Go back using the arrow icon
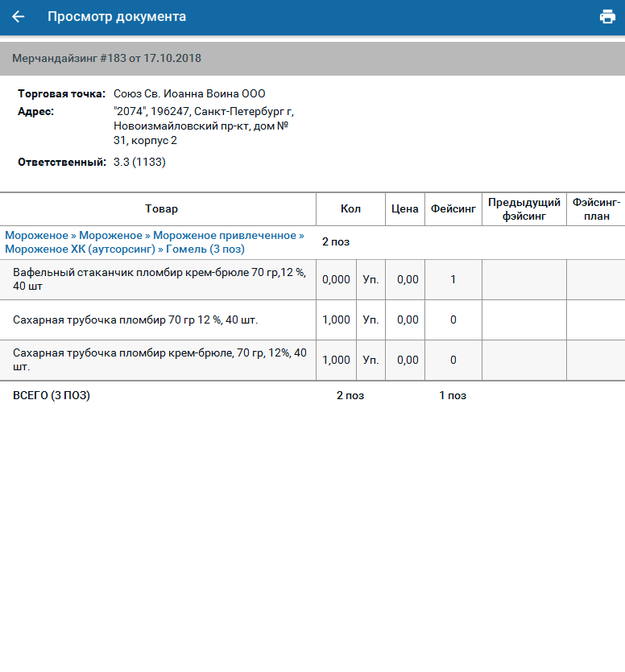 tap(18, 17)
